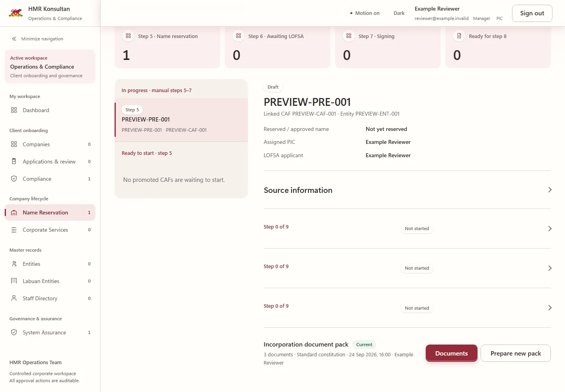This screenshot has width=565, height=392.
Task: Click the "Not yet reserved" value
Action: (x=386, y=129)
